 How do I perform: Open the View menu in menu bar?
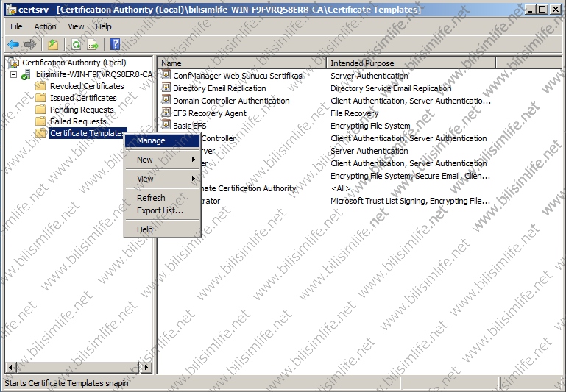click(76, 26)
